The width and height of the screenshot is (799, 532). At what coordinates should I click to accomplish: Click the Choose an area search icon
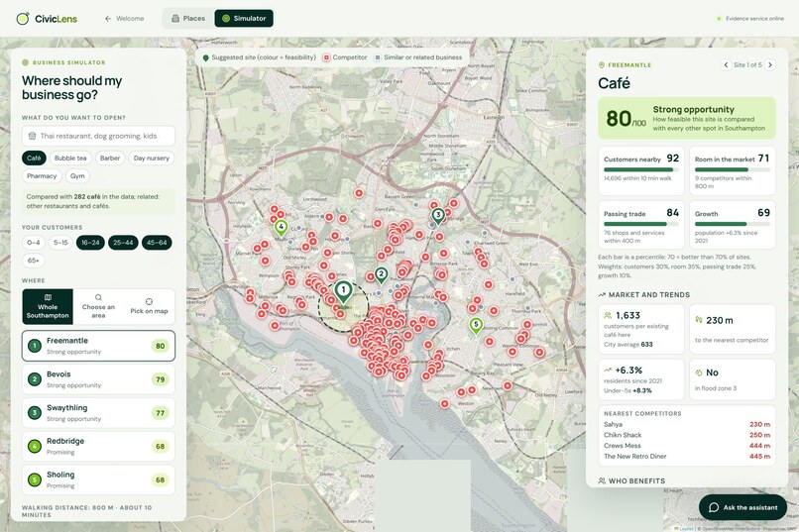coord(98,297)
